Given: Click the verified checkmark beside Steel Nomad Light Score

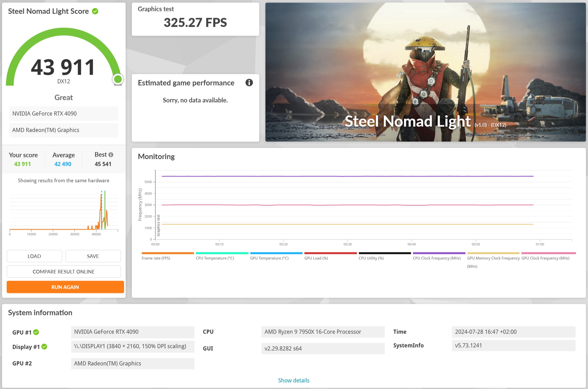Looking at the screenshot, I should [95, 11].
